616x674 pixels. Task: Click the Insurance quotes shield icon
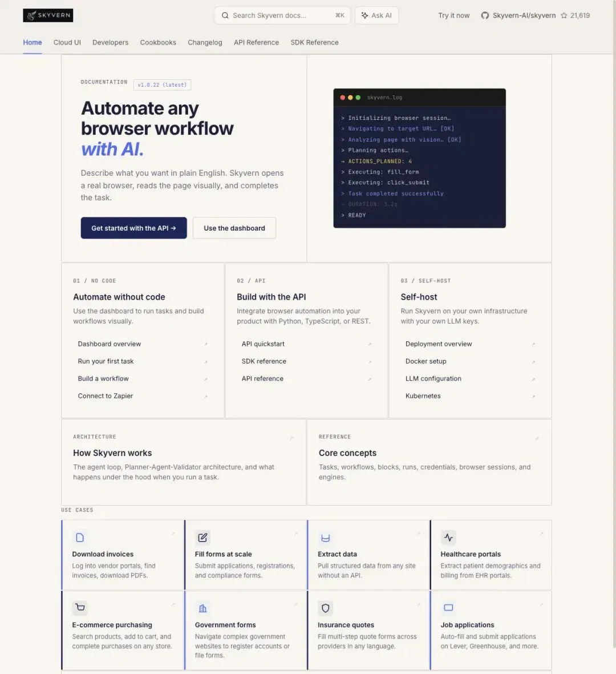pos(326,608)
